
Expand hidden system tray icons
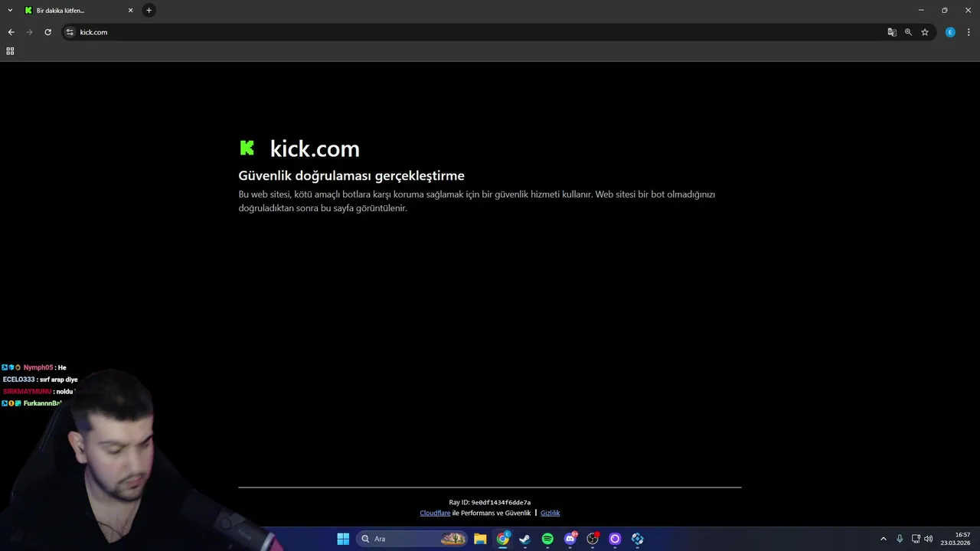883,539
